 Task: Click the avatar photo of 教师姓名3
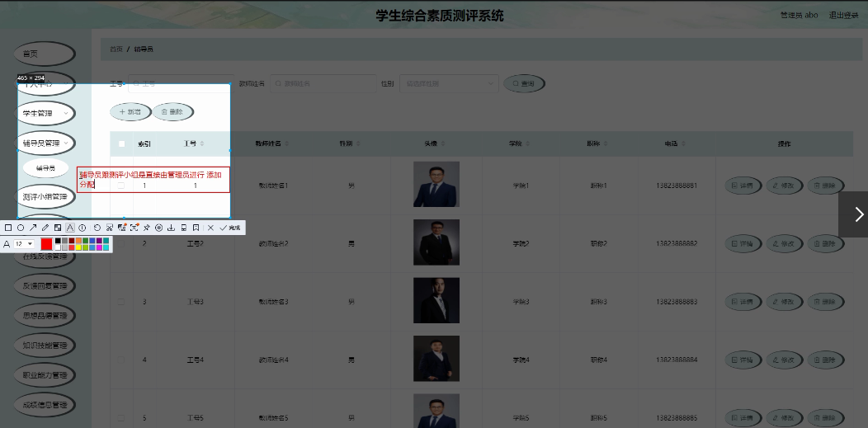436,300
